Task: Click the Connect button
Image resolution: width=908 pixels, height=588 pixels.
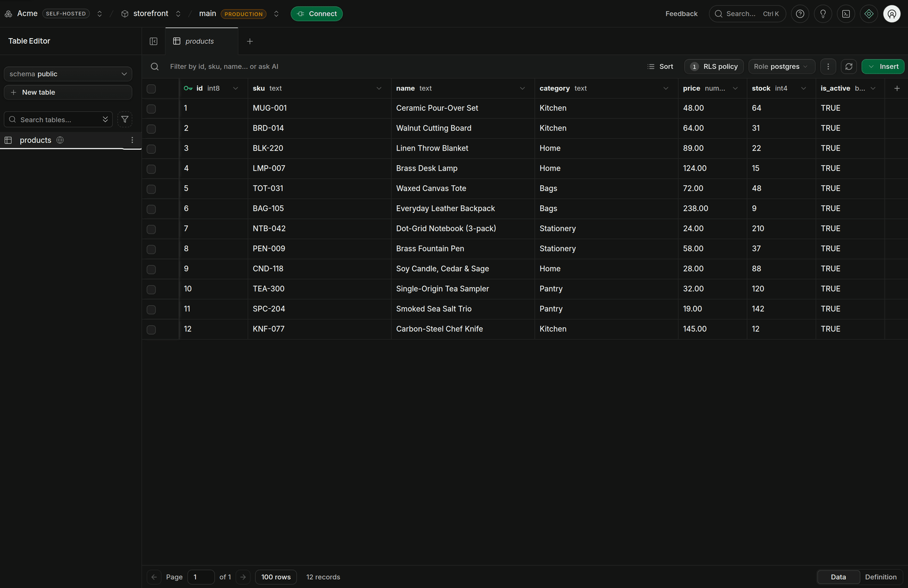Action: click(316, 14)
